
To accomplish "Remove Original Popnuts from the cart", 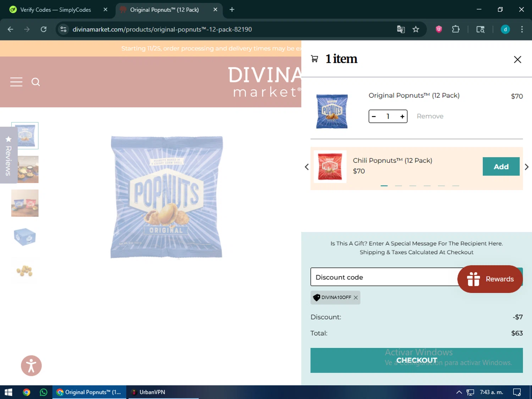I will tap(430, 116).
